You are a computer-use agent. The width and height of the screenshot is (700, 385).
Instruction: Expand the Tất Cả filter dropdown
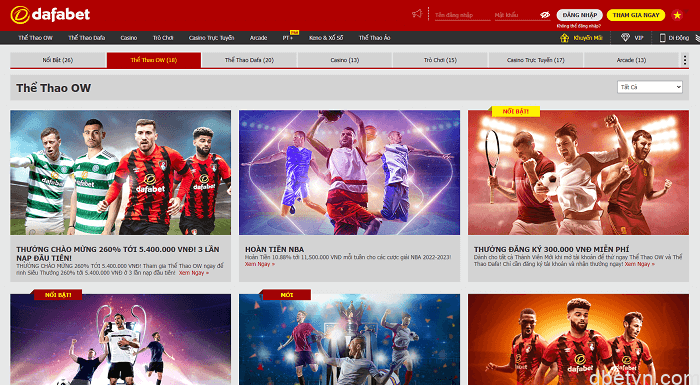[x=650, y=87]
